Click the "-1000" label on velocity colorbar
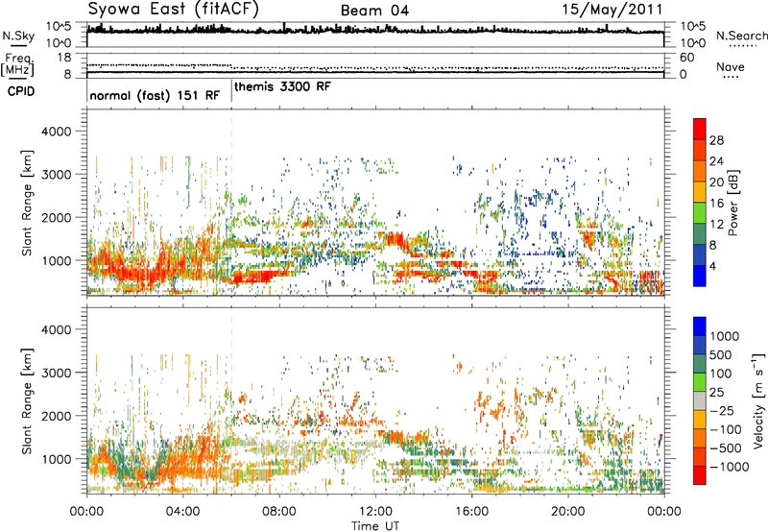The width and height of the screenshot is (768, 532). tap(729, 467)
